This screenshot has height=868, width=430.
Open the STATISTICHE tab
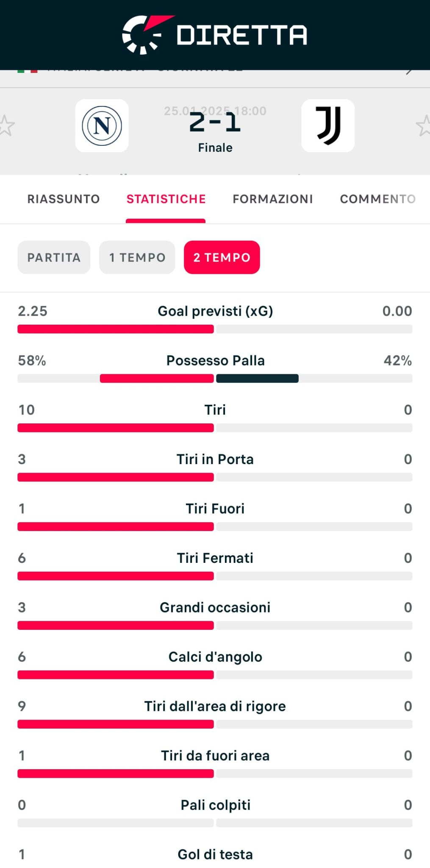click(x=166, y=199)
